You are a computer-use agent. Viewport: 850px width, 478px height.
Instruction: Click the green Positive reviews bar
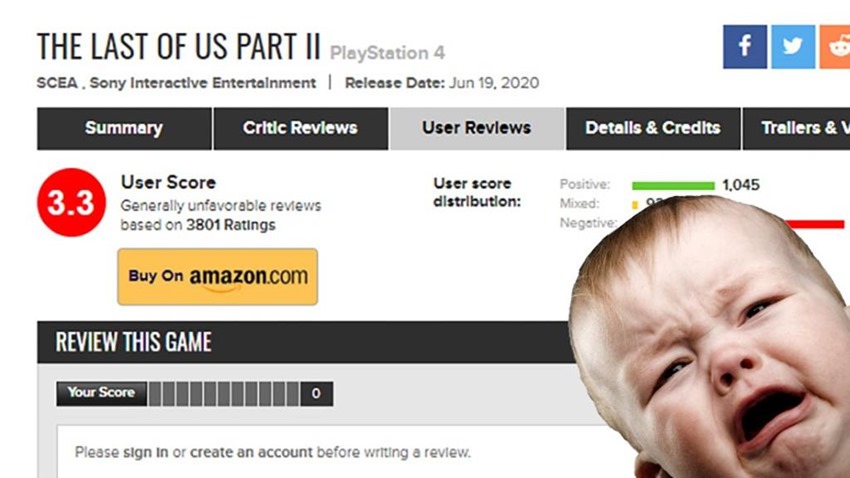(673, 185)
